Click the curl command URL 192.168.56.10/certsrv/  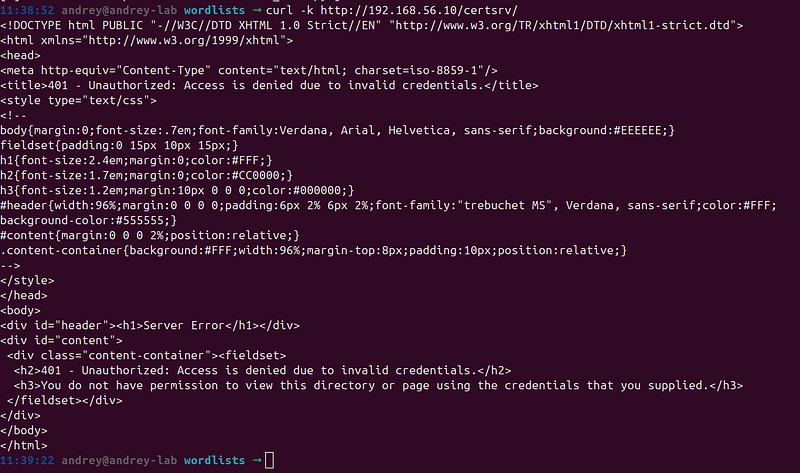coord(419,10)
